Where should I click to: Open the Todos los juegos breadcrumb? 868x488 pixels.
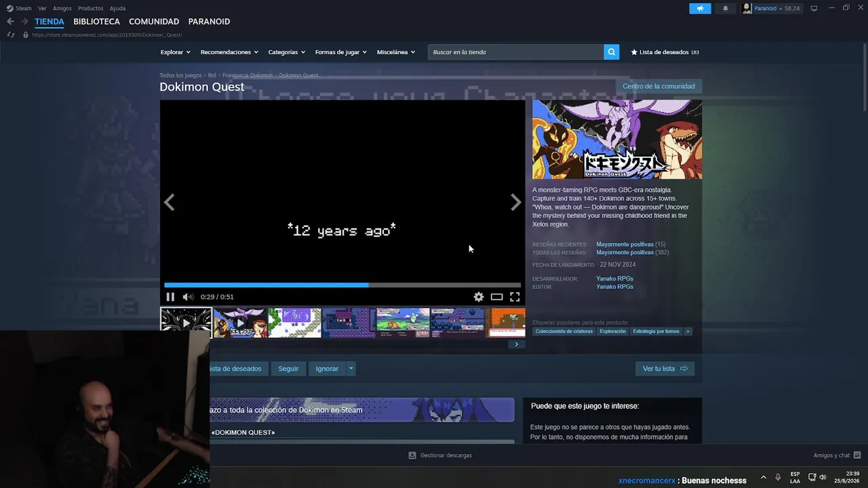[x=180, y=75]
